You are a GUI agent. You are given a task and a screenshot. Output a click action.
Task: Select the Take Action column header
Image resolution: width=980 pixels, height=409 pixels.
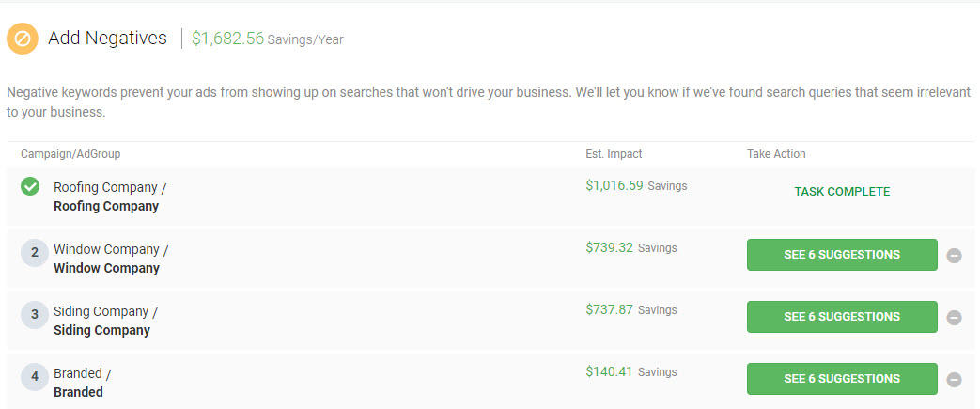pyautogui.click(x=776, y=154)
